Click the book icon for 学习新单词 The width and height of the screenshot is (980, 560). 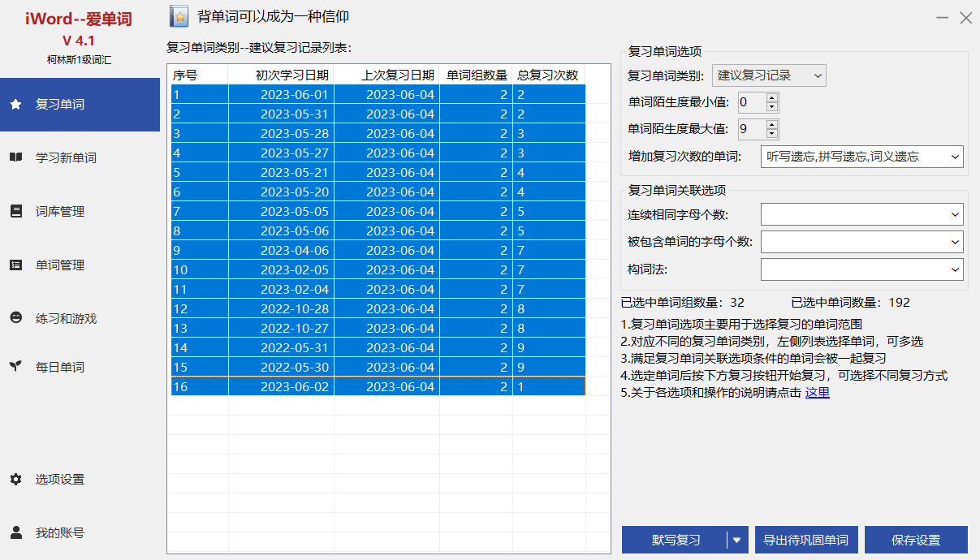point(15,157)
